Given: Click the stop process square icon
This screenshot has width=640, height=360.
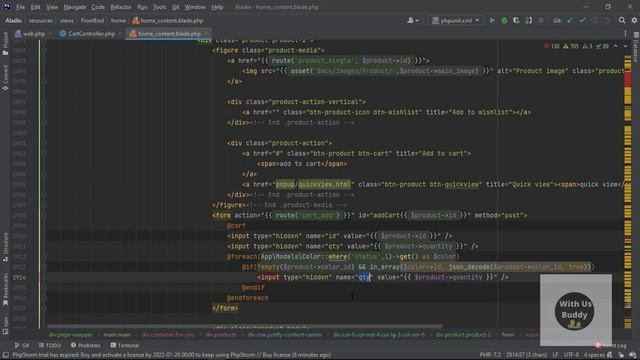Looking at the screenshot, I should [541, 20].
